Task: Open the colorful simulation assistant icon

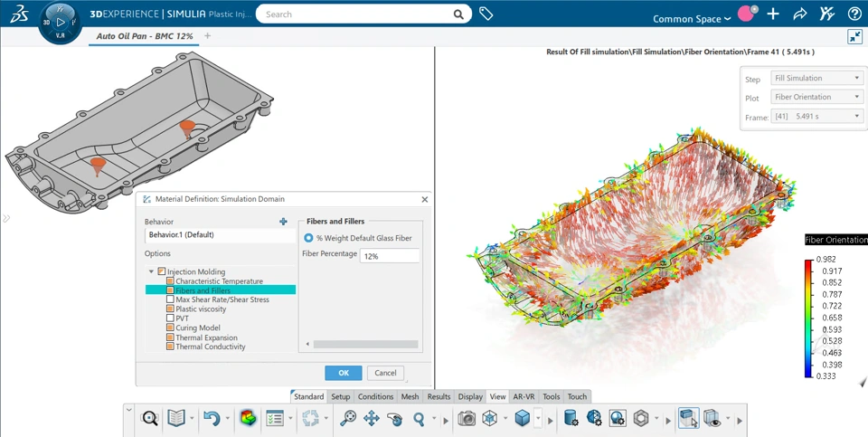Action: tap(248, 418)
